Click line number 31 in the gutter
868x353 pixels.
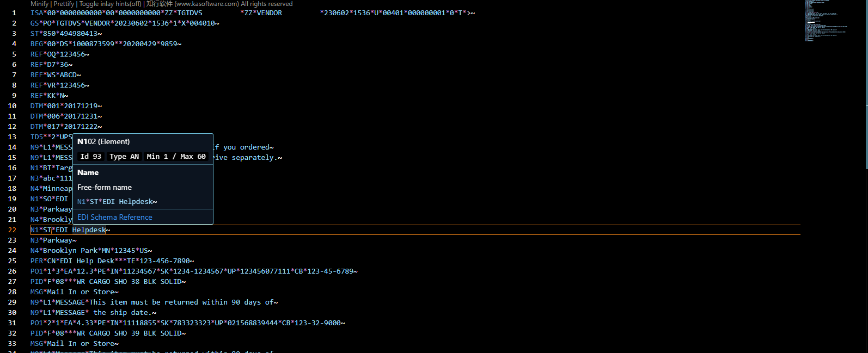pyautogui.click(x=12, y=323)
